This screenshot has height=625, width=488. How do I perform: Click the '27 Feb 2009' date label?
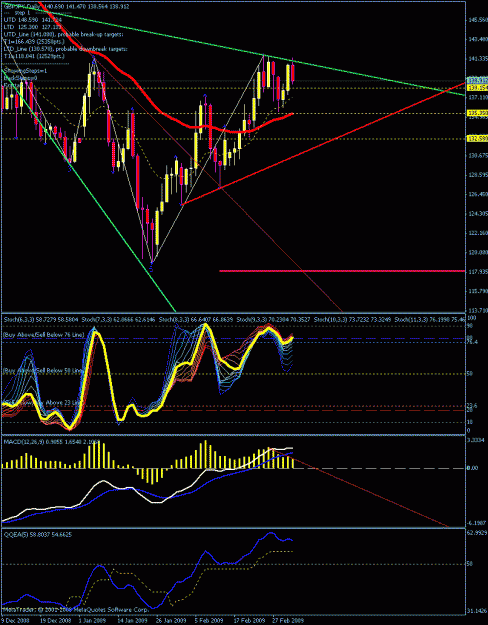pos(287,621)
